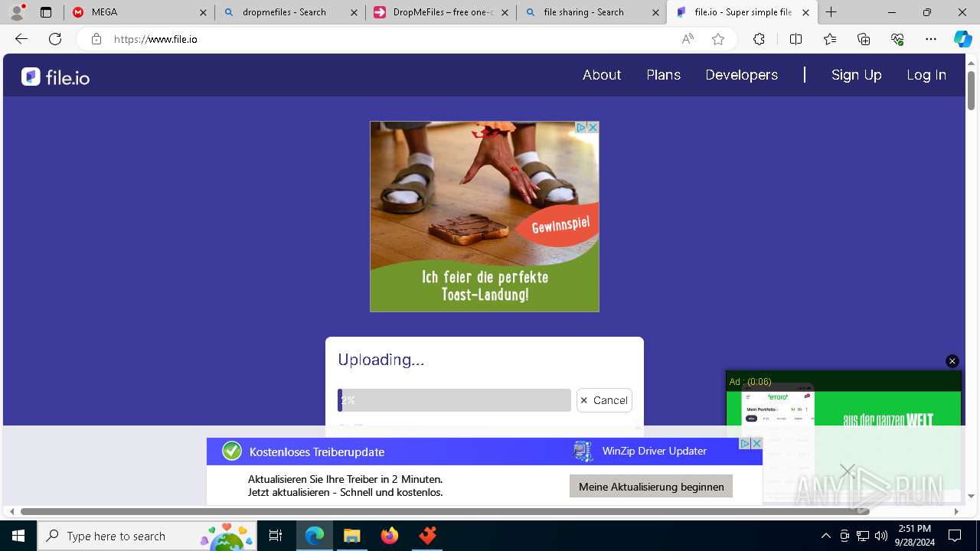
Task: Switch to the dropmefiles - Search tab
Action: tap(290, 12)
